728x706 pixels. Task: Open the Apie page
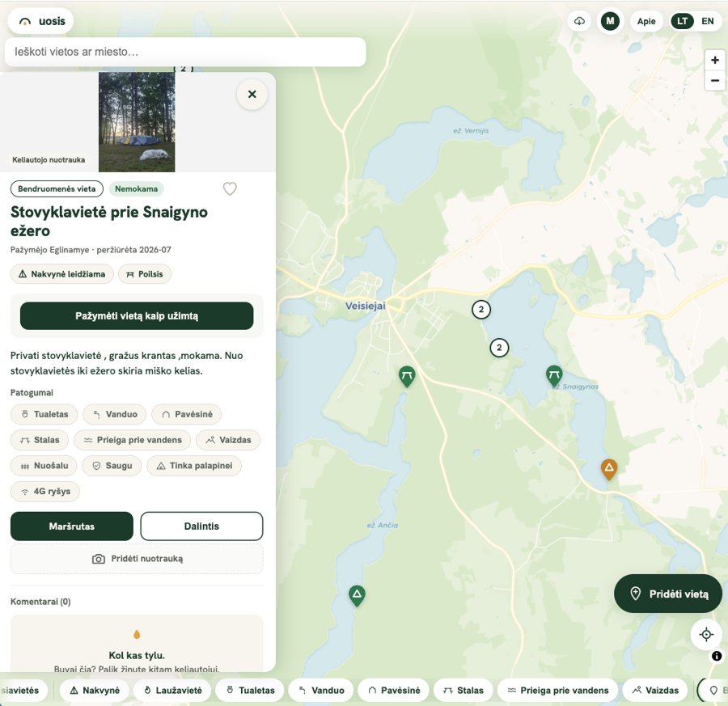[x=645, y=21]
